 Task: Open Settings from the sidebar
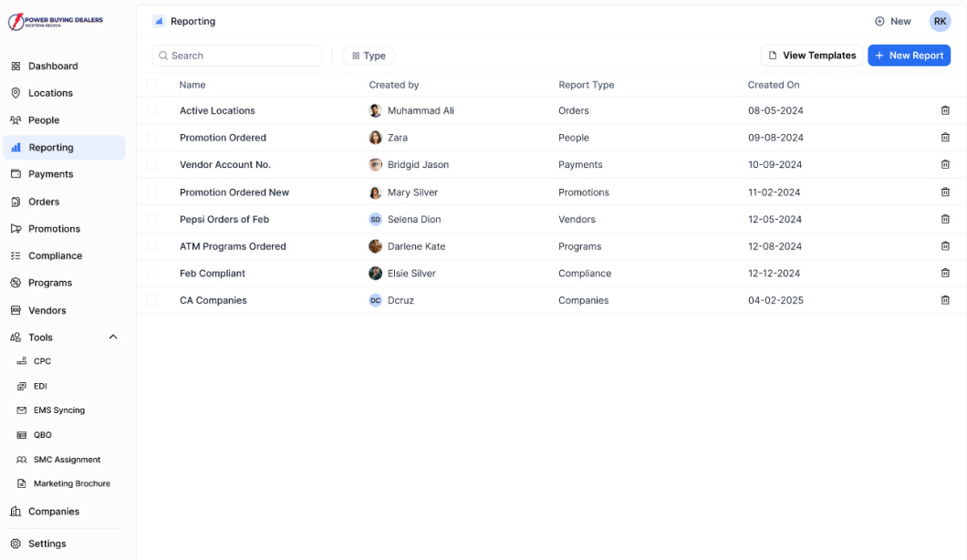(x=47, y=543)
